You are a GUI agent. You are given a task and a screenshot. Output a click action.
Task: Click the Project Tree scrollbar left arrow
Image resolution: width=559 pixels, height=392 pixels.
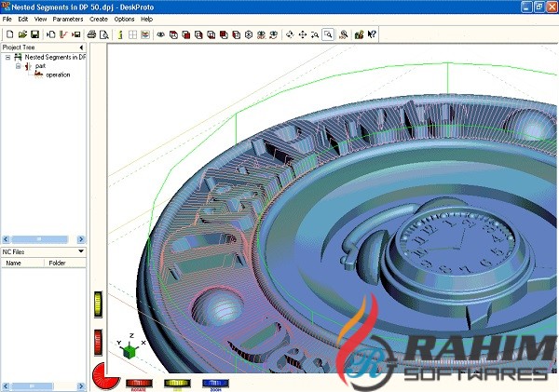click(6, 239)
